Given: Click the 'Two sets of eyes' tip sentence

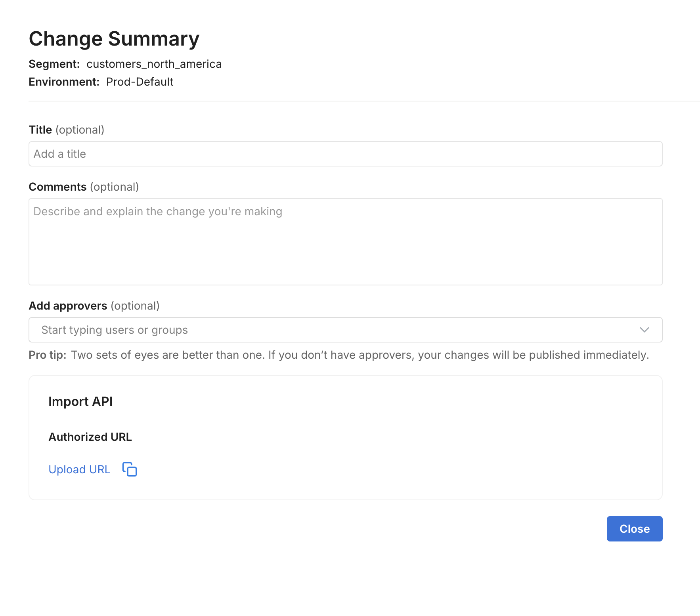Looking at the screenshot, I should point(360,355).
